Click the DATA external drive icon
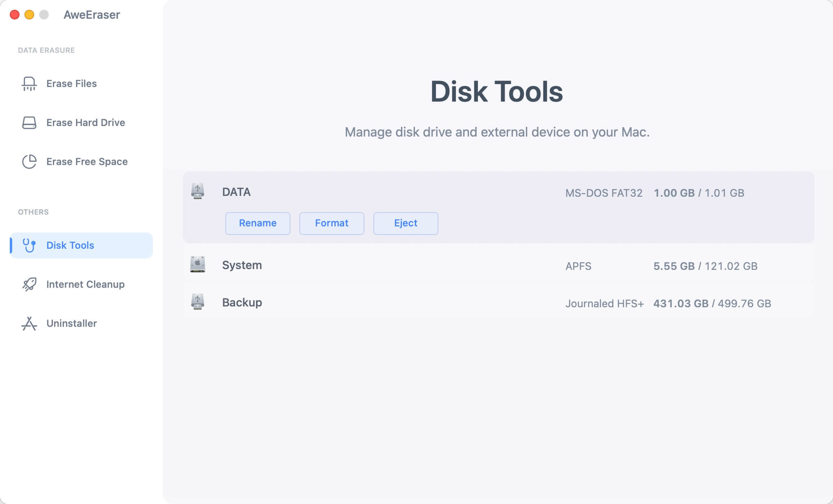Image resolution: width=833 pixels, height=504 pixels. [198, 191]
